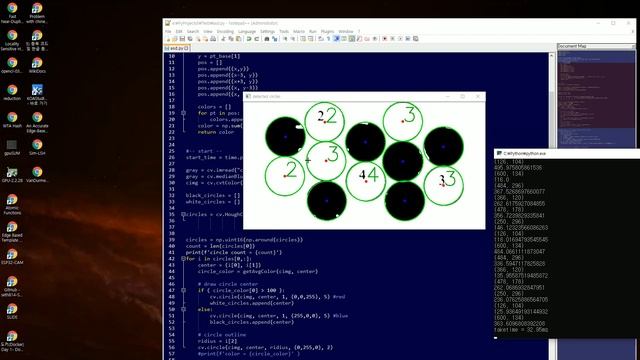The height and width of the screenshot is (360, 640).
Task: Click the Save recorded macro icon
Action: [416, 39]
